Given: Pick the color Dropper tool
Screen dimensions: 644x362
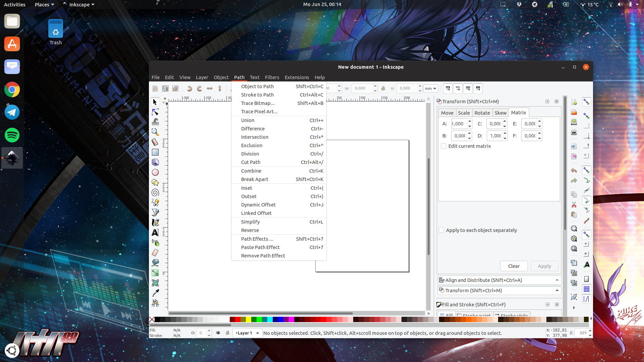Looking at the screenshot, I should click(x=155, y=293).
